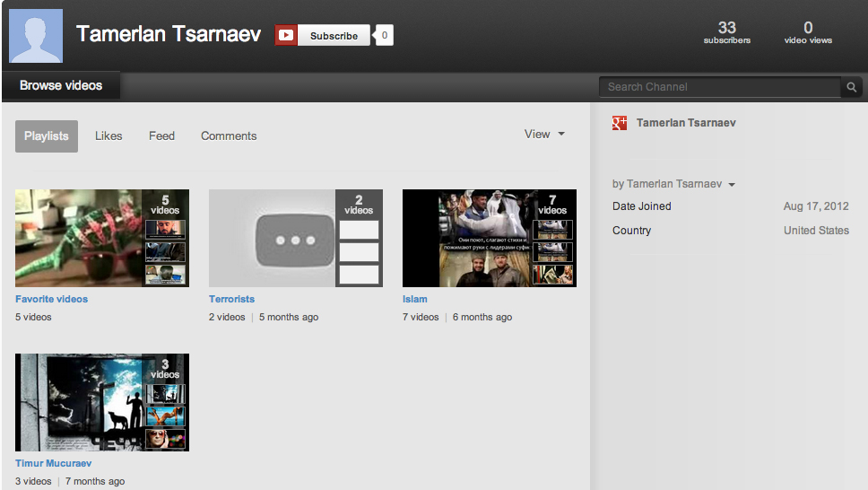Viewport: 868px width, 490px height.
Task: Click the 33 subscribers counter
Action: pyautogui.click(x=726, y=32)
